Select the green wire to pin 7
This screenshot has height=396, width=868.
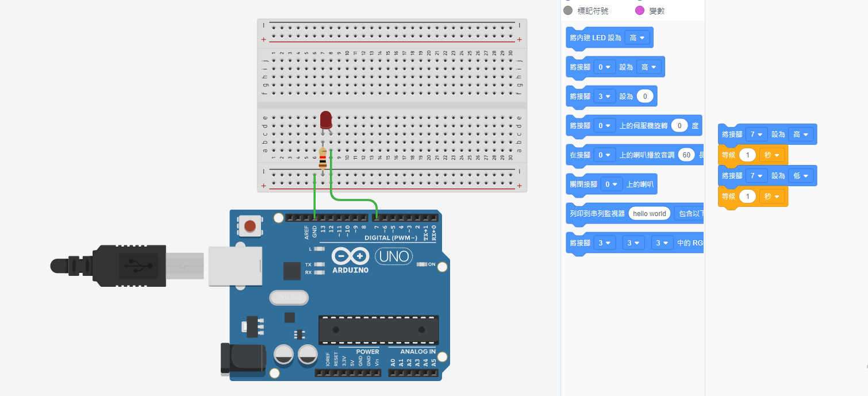tap(354, 200)
